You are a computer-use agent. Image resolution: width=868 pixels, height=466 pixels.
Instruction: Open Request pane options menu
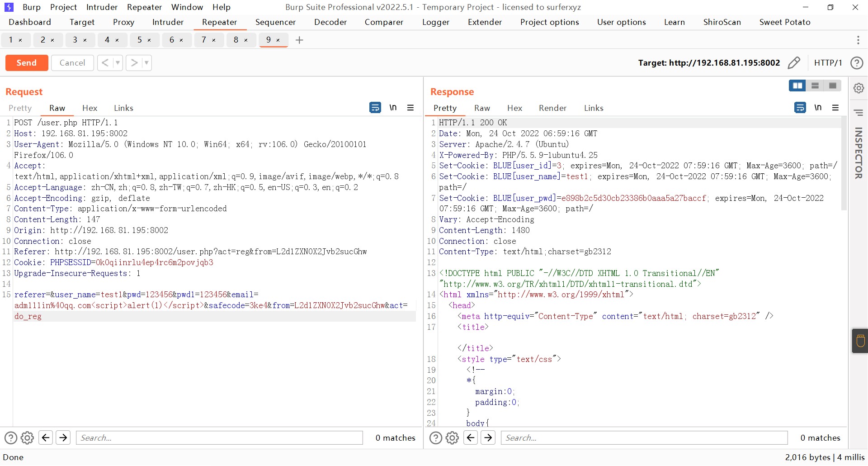click(x=410, y=108)
